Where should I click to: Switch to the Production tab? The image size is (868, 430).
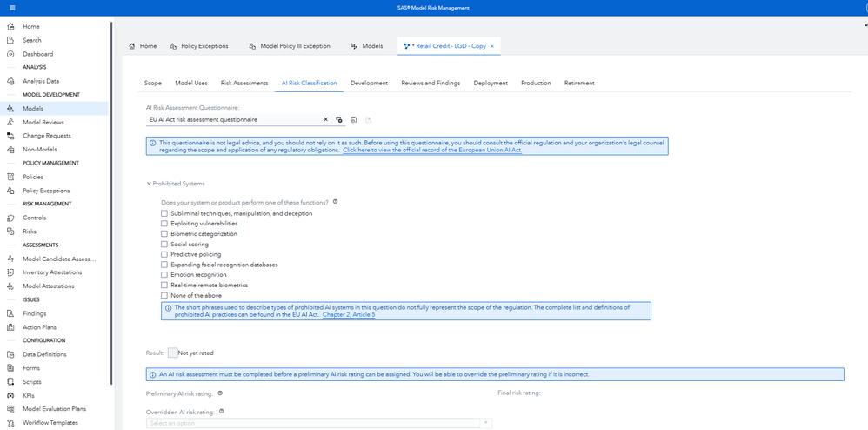pos(536,83)
